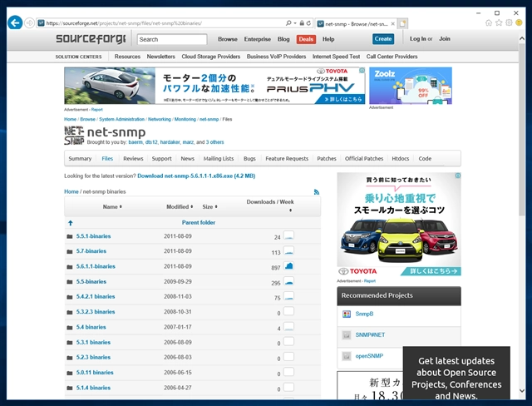This screenshot has height=406, width=532.
Task: Click the parent folder up arrow icon
Action: (70, 223)
